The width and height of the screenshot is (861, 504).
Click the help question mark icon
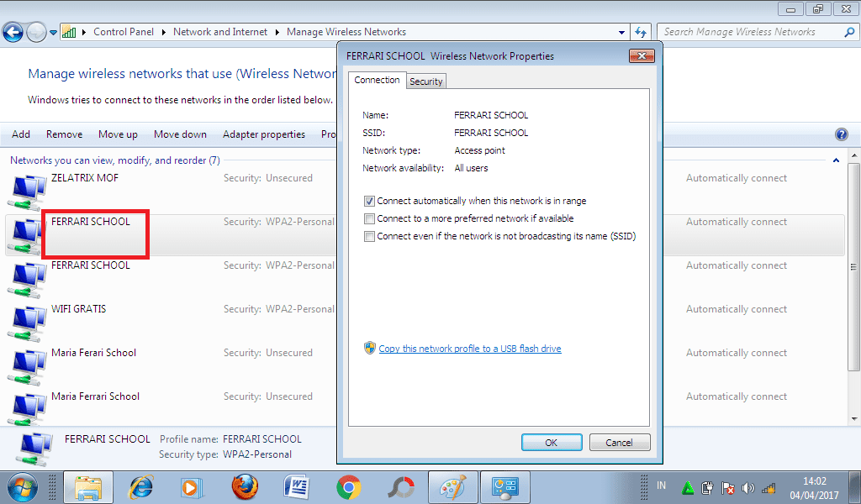841,134
